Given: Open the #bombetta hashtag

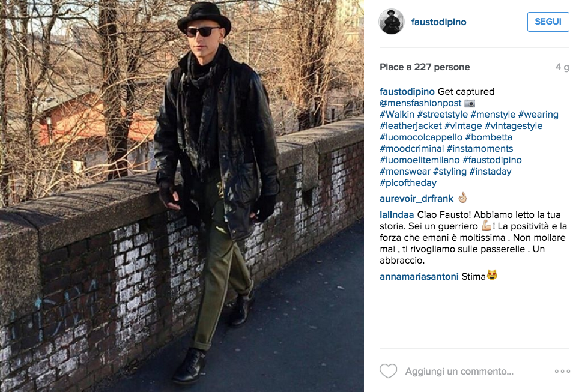Looking at the screenshot, I should pos(489,137).
